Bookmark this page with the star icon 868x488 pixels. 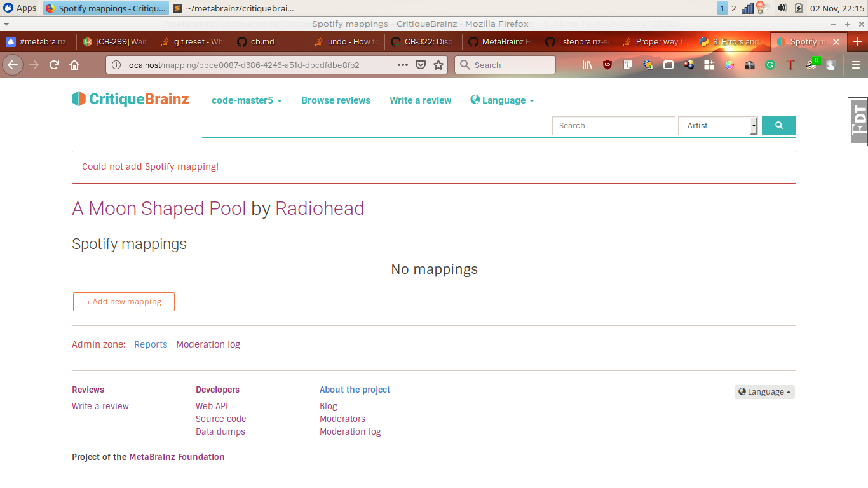point(438,65)
